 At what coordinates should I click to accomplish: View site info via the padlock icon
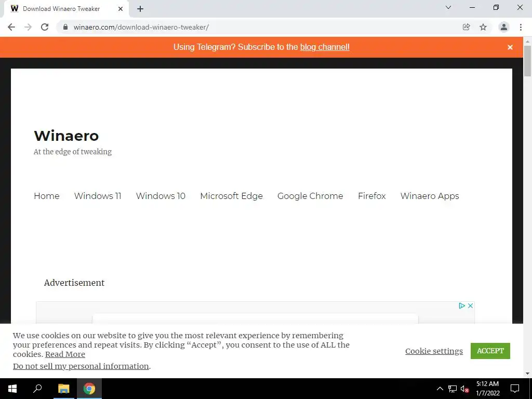tap(65, 27)
